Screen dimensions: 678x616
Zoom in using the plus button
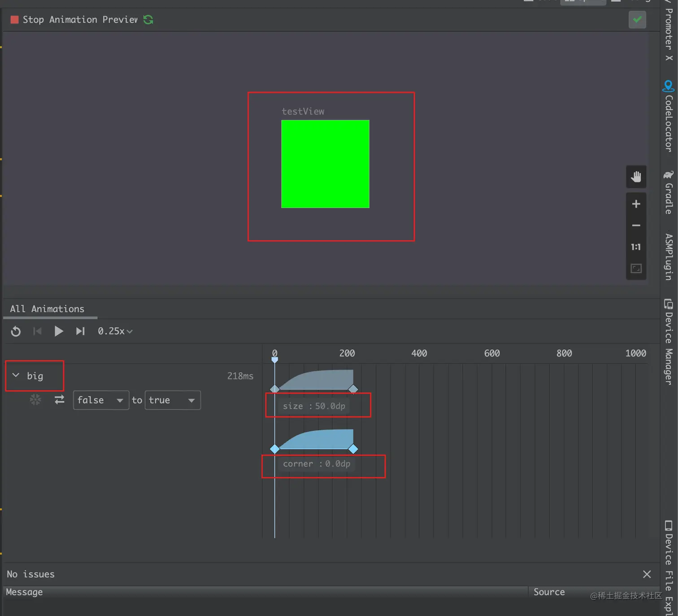tap(636, 204)
